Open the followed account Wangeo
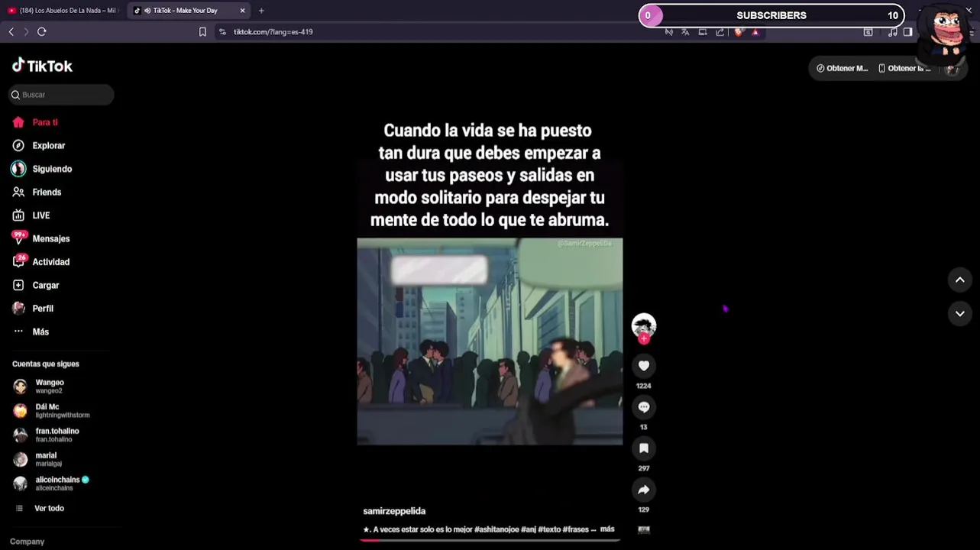The width and height of the screenshot is (980, 550). coord(50,387)
